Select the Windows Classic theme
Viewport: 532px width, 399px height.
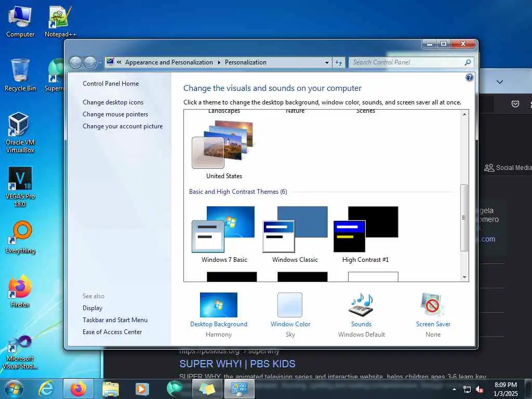coord(295,234)
